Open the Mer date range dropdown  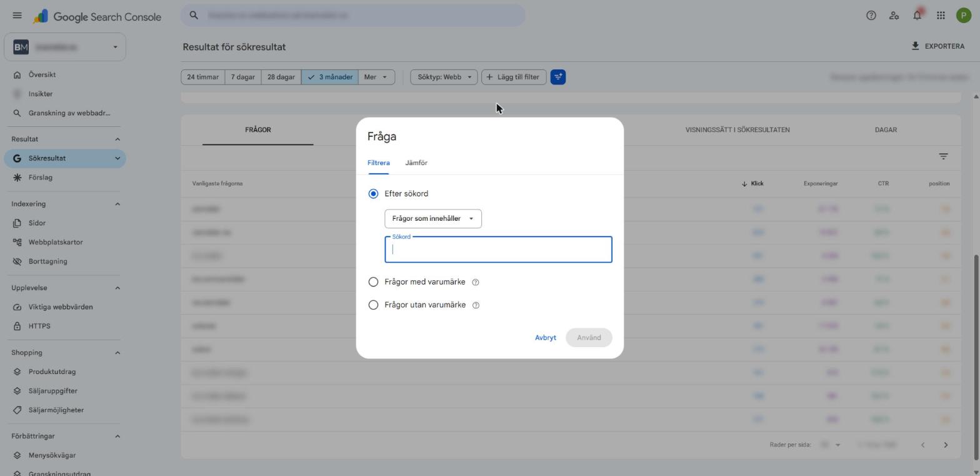click(376, 77)
